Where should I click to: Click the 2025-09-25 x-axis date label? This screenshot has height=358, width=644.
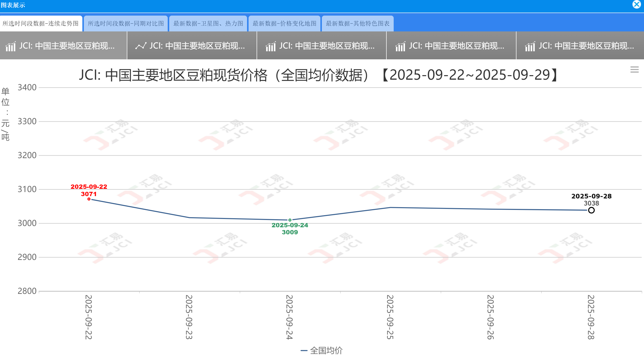coord(390,317)
